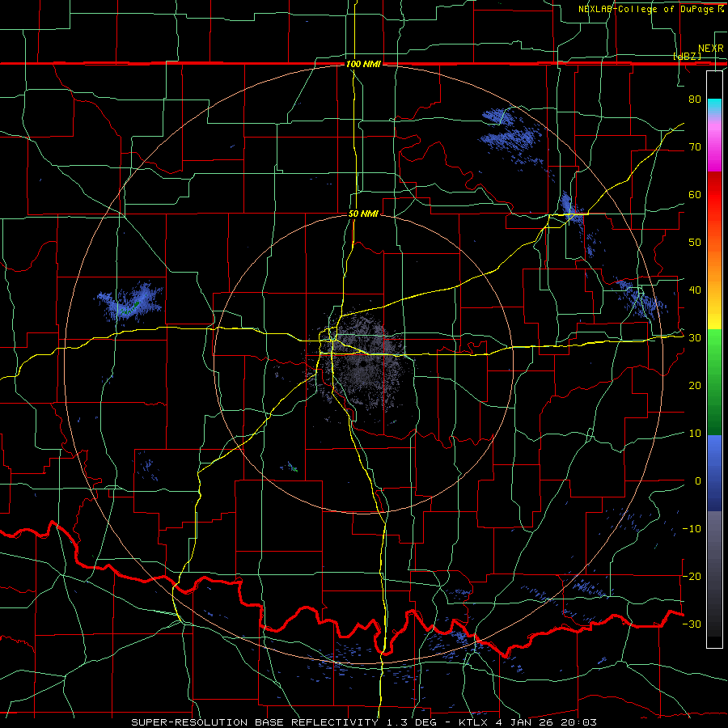Click the 60 value on the dBZ scale
Screen dimensions: 728x728
click(695, 194)
